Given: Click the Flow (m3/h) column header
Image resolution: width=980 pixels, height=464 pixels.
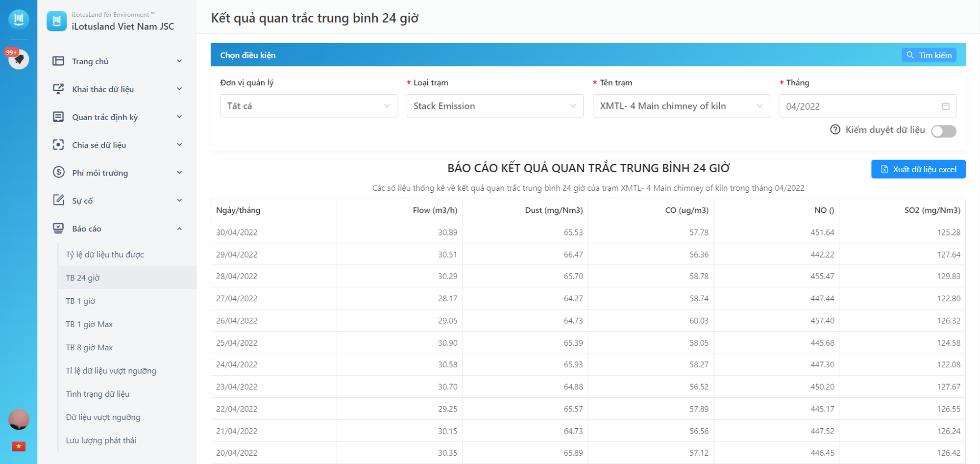Looking at the screenshot, I should (400, 210).
